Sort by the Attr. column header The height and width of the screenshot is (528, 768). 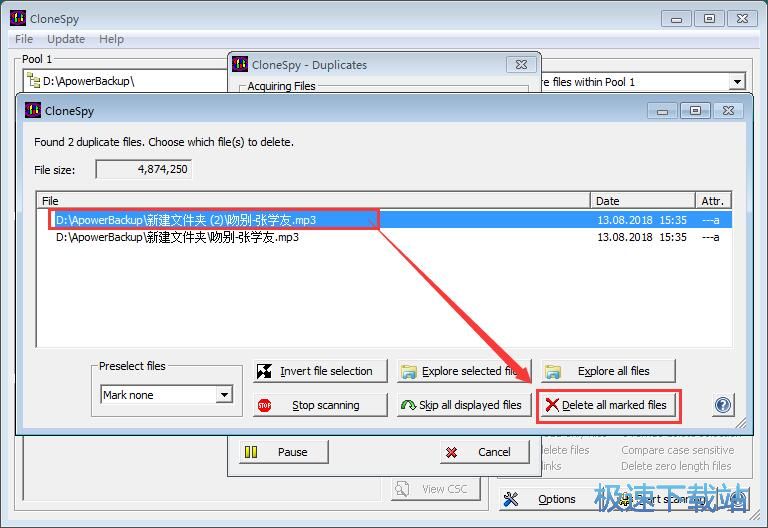point(713,201)
